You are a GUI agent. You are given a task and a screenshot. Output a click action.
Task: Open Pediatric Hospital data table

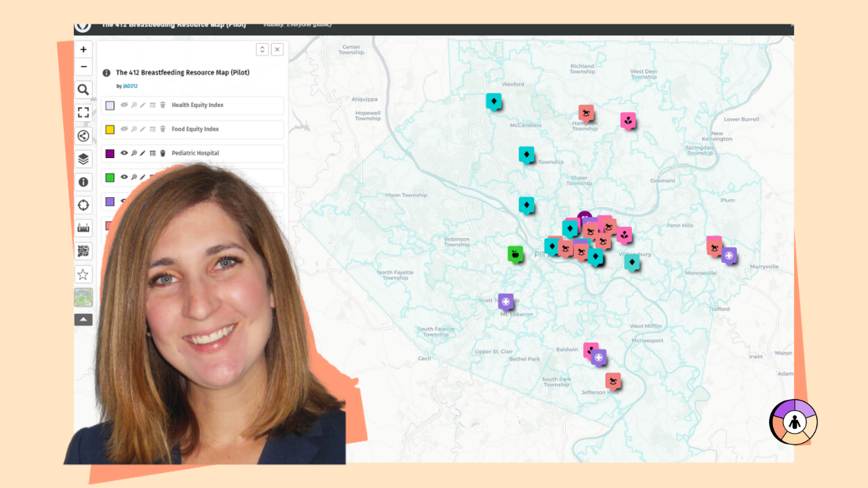(x=153, y=153)
